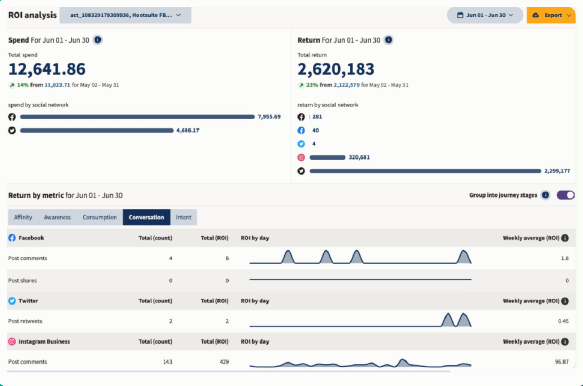Click the Instagram Post comments total ROI 429

(x=224, y=362)
